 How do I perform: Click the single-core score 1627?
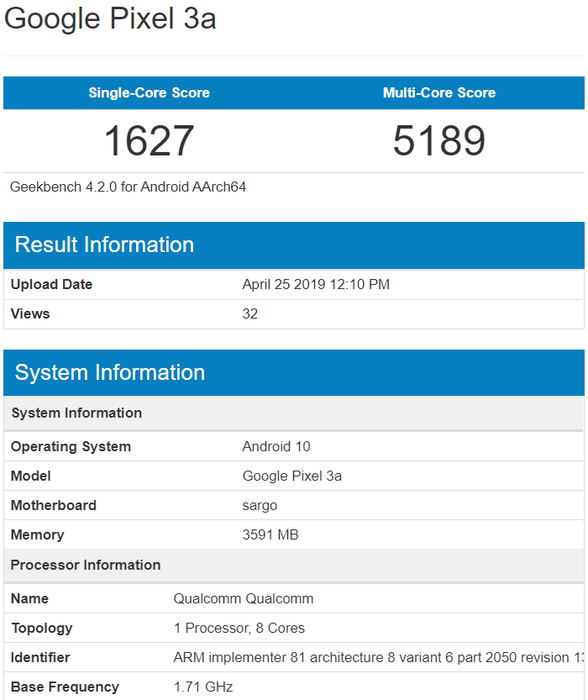tap(149, 140)
